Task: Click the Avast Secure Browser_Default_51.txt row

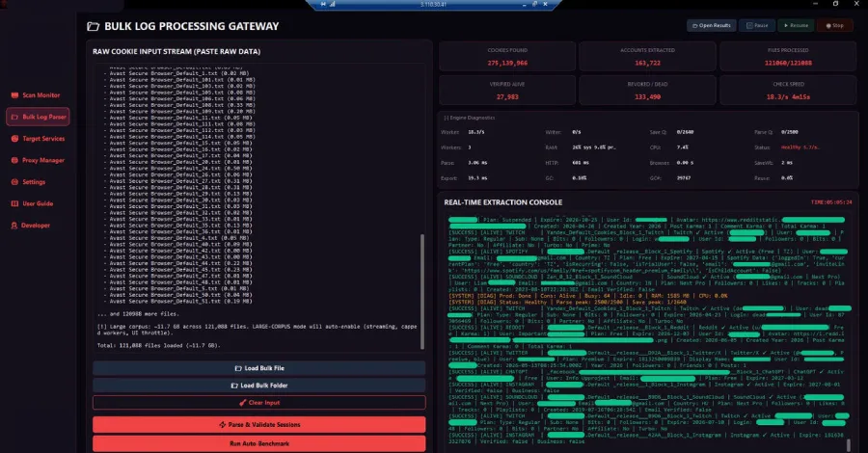Action: pyautogui.click(x=177, y=302)
